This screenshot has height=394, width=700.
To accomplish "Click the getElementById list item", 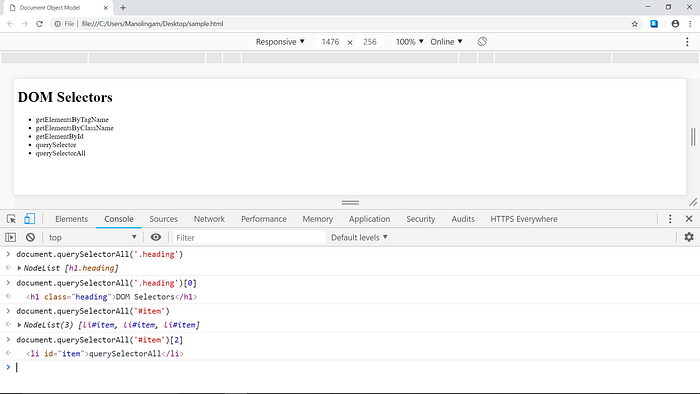I will click(x=59, y=137).
